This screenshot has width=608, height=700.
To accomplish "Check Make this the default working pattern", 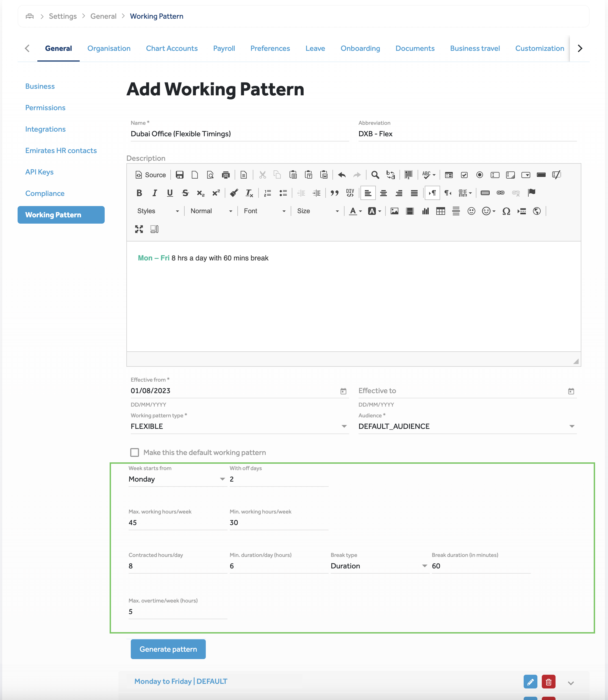I will [x=135, y=452].
